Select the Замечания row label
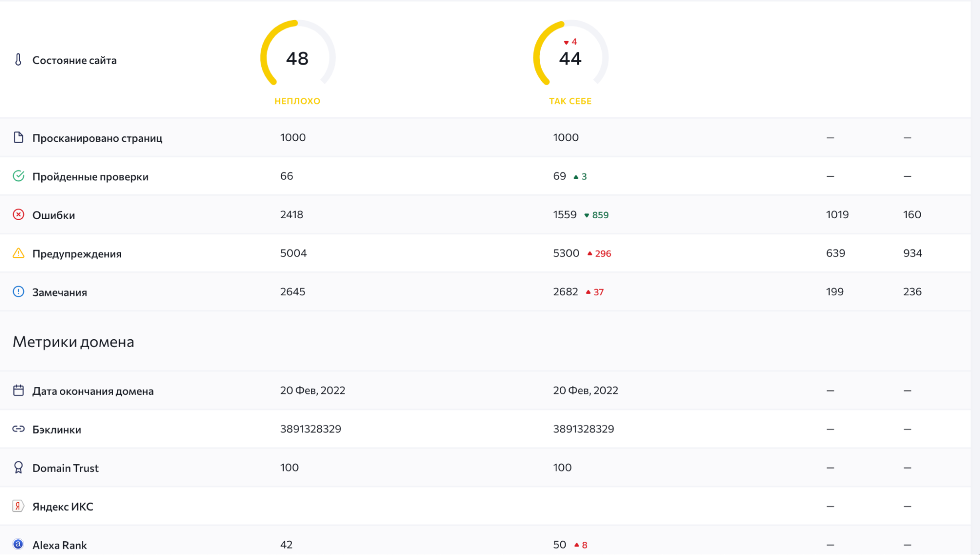The height and width of the screenshot is (555, 980). (x=60, y=292)
